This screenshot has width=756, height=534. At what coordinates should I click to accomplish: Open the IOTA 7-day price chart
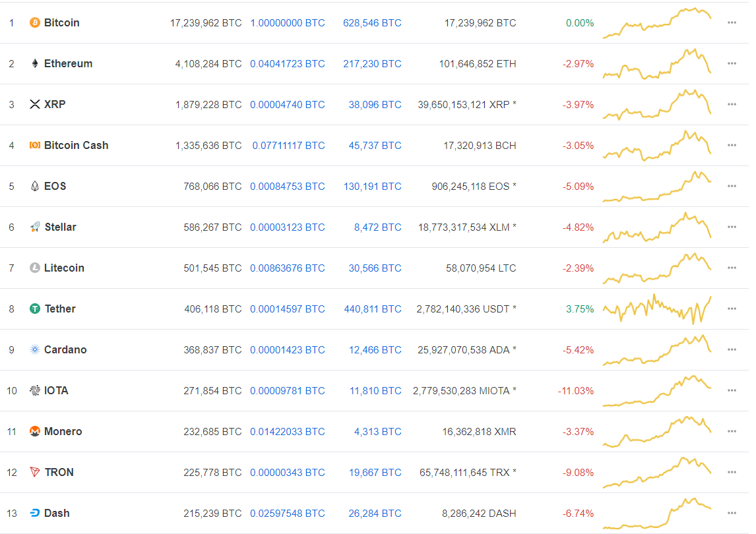point(656,390)
